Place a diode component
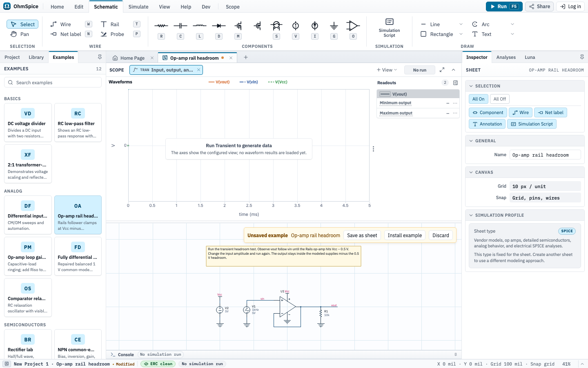This screenshot has height=368, width=588. (x=219, y=26)
